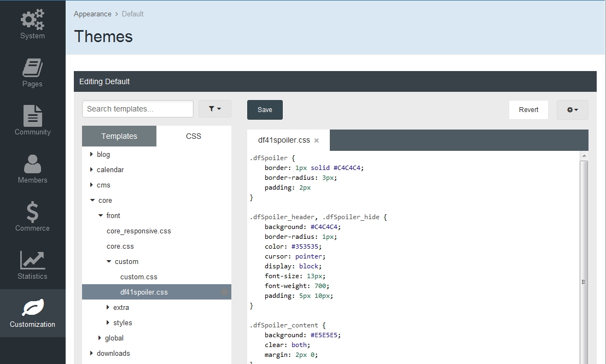This screenshot has height=364, width=606.
Task: Open the Community document icon
Action: [32, 115]
